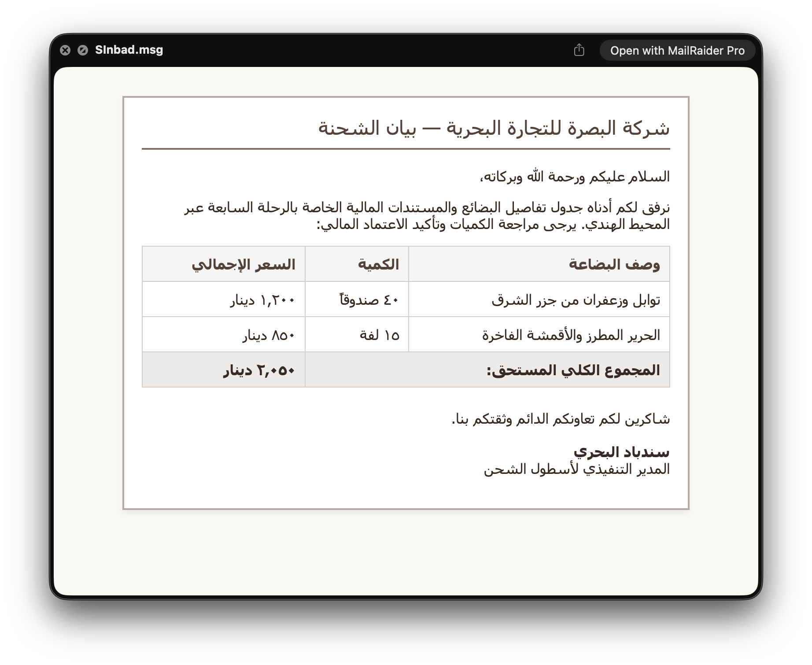The width and height of the screenshot is (812, 665).
Task: Click the silk and fabrics row description
Action: (x=571, y=335)
